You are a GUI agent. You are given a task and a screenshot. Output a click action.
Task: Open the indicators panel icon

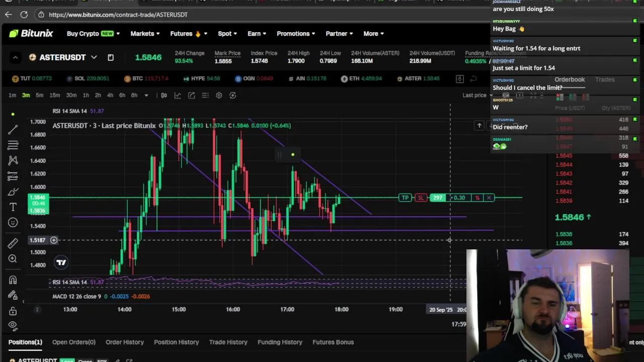click(x=178, y=95)
